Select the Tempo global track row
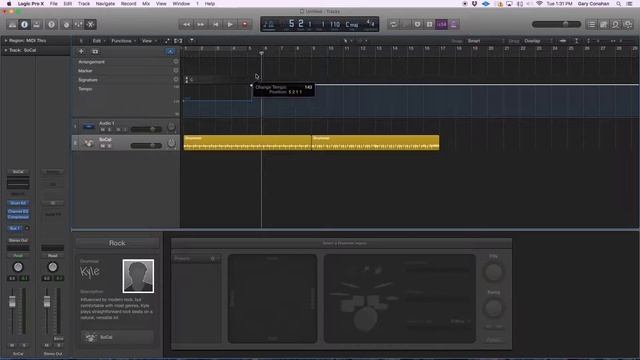The image size is (640, 360). (126, 101)
